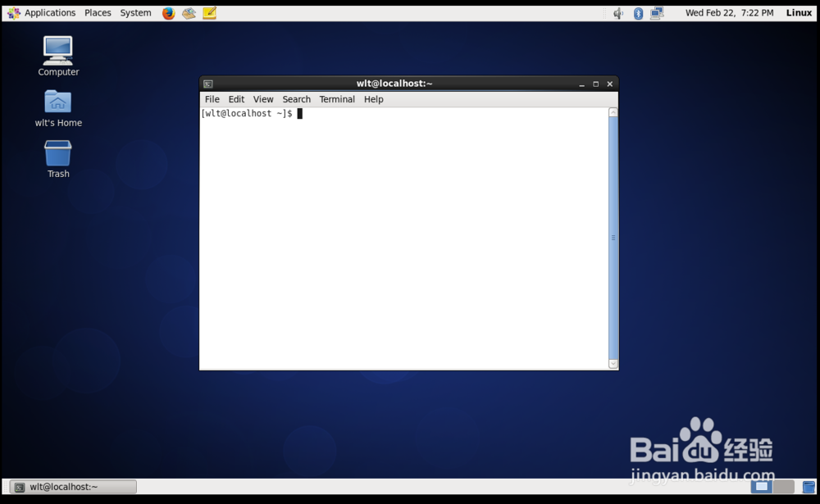The image size is (820, 504).
Task: Minimize the terminal window
Action: (x=581, y=84)
